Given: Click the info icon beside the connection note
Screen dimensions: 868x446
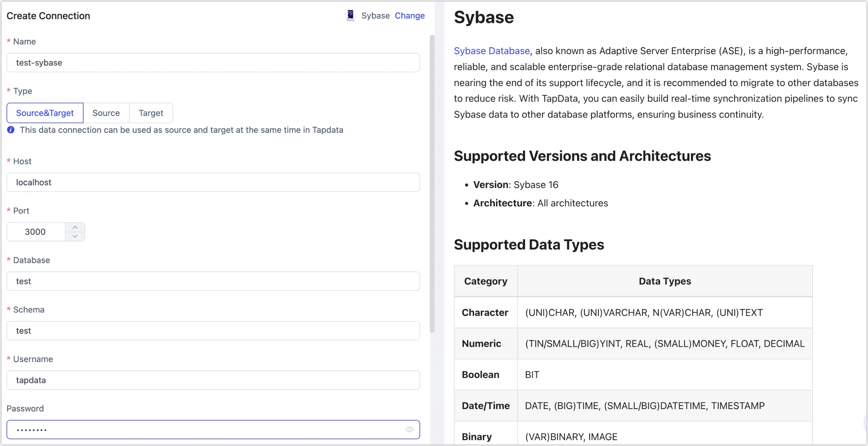Looking at the screenshot, I should [10, 130].
